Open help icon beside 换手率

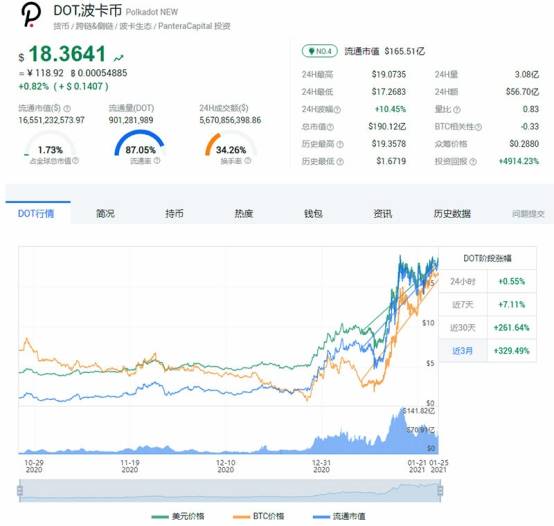248,161
